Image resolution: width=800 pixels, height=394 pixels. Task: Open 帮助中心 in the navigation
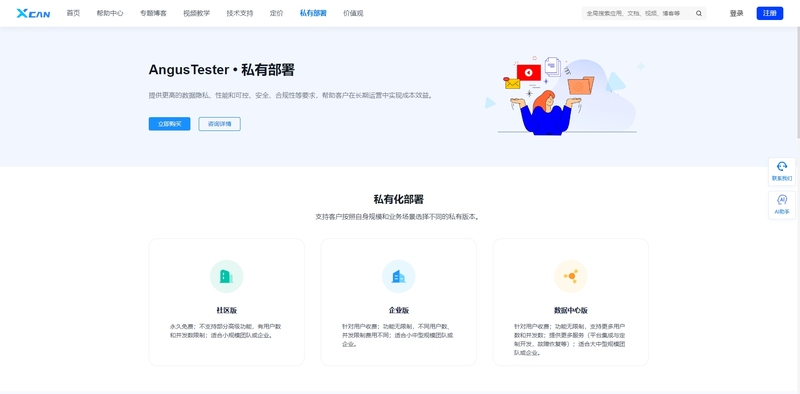click(110, 13)
